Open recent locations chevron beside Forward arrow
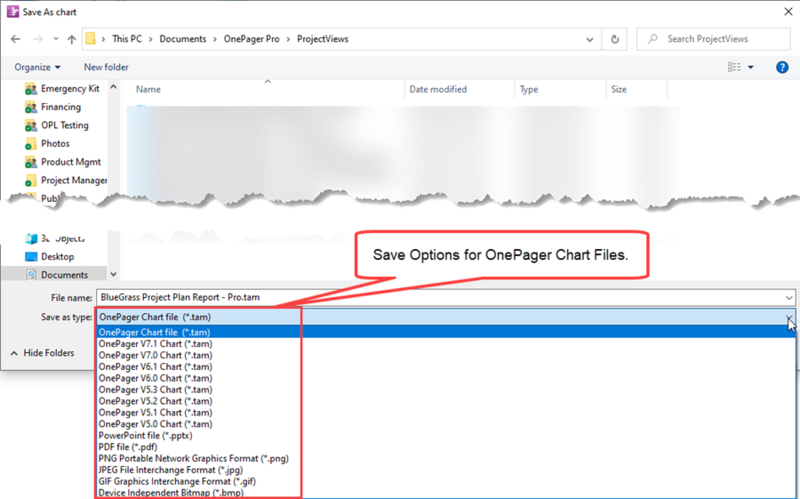Image resolution: width=800 pixels, height=499 pixels. pyautogui.click(x=56, y=39)
